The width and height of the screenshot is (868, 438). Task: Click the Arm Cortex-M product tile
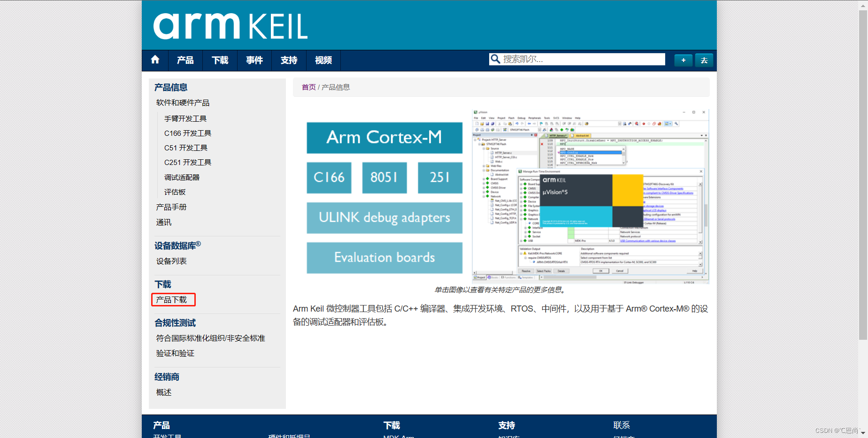[x=384, y=138]
